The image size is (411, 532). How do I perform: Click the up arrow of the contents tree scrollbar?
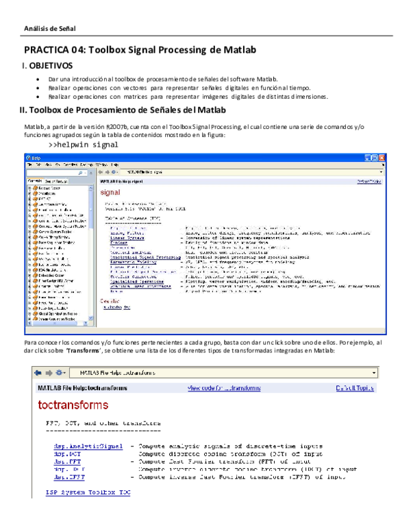click(91, 188)
